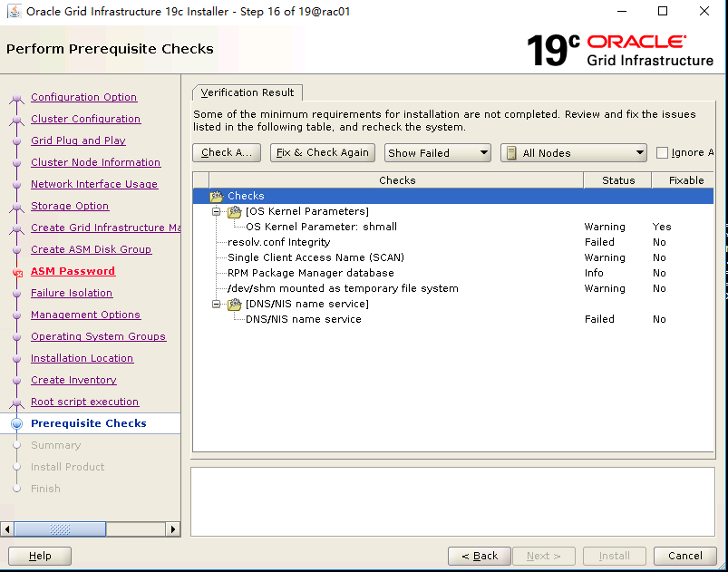
Task: Open the Installation Location step link
Action: pos(83,358)
